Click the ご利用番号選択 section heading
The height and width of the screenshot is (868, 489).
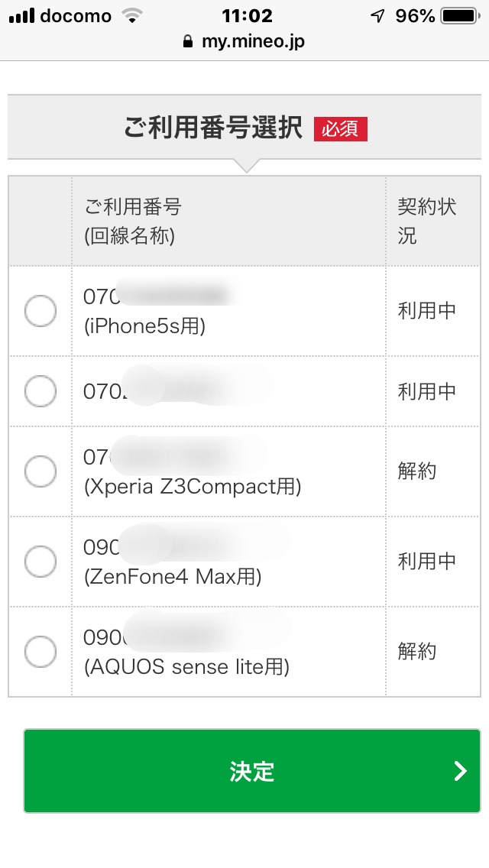click(213, 128)
